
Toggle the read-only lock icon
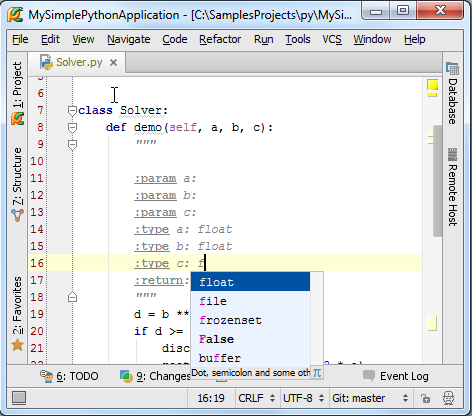425,398
